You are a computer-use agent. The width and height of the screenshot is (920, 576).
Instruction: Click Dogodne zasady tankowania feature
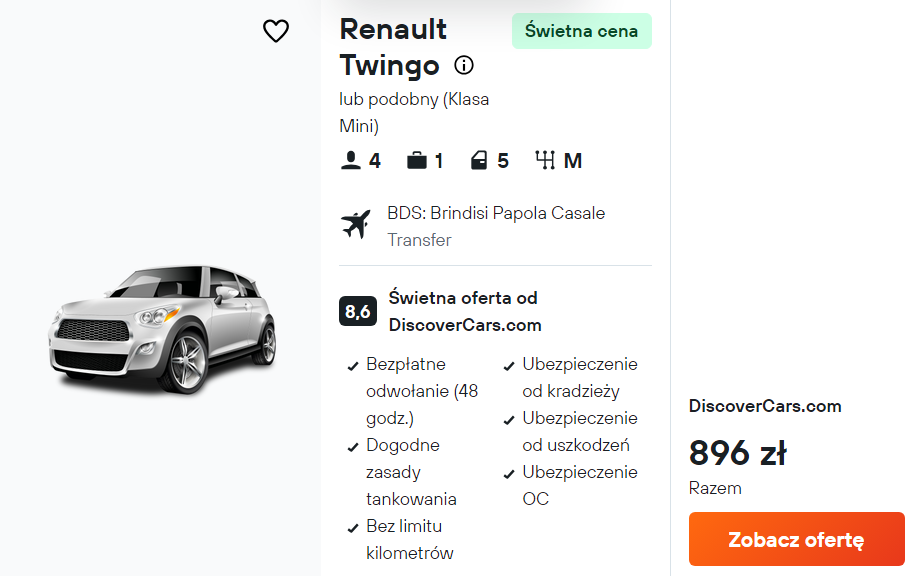pyautogui.click(x=411, y=472)
